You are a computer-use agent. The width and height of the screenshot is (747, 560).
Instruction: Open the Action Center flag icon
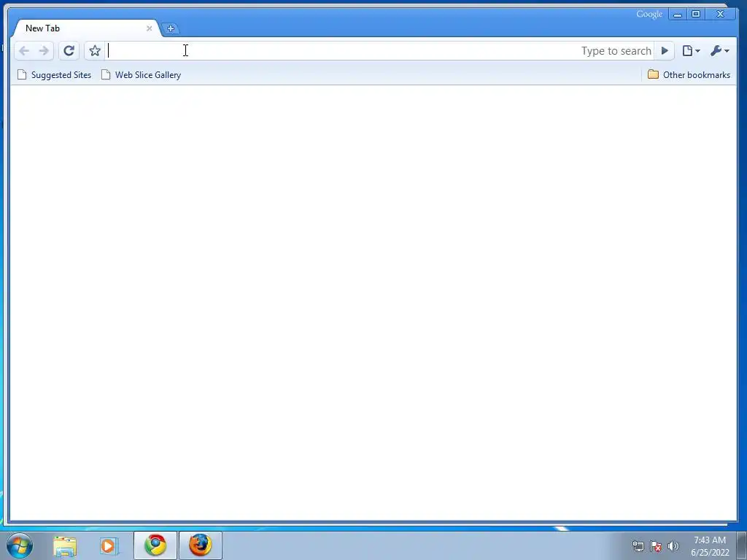(656, 546)
